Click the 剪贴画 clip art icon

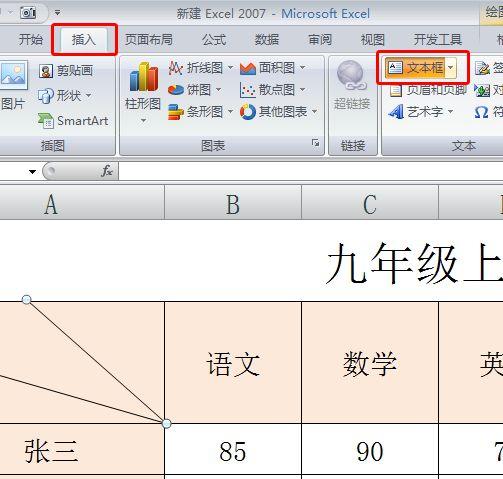click(x=46, y=71)
